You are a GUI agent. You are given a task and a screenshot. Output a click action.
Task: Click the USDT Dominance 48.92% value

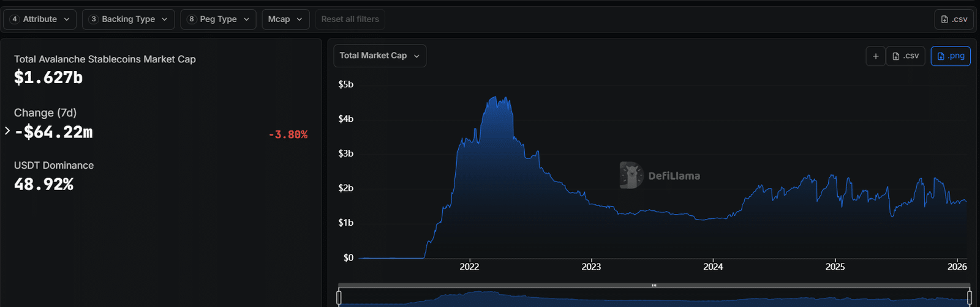click(x=43, y=184)
